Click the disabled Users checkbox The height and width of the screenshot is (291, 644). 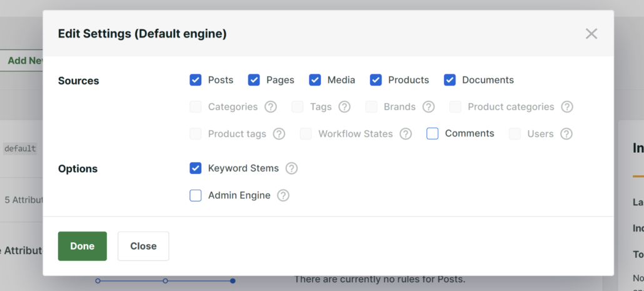tap(515, 133)
